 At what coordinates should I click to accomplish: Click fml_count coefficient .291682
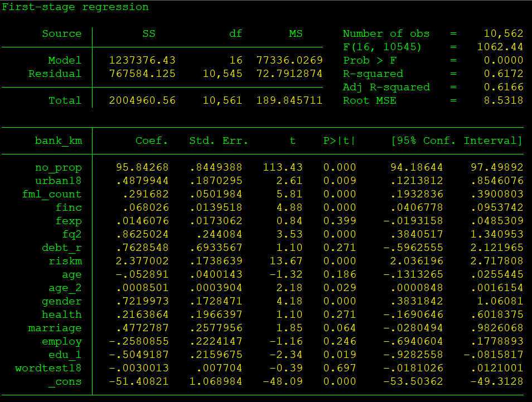click(x=146, y=194)
